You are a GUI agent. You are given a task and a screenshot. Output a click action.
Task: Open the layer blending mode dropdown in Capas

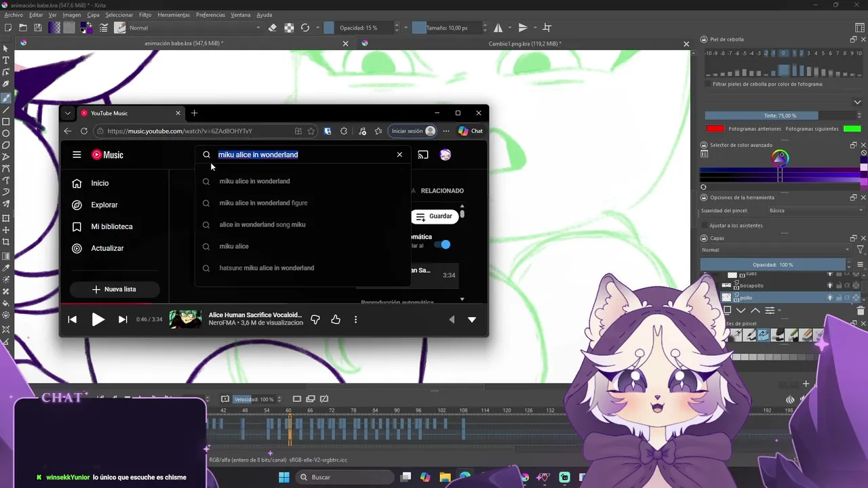click(775, 249)
